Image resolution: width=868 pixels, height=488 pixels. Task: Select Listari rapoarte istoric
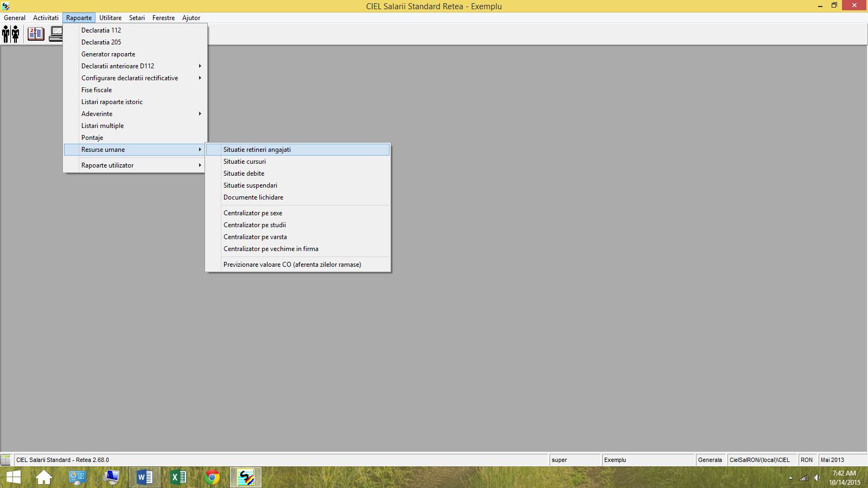pyautogui.click(x=135, y=102)
